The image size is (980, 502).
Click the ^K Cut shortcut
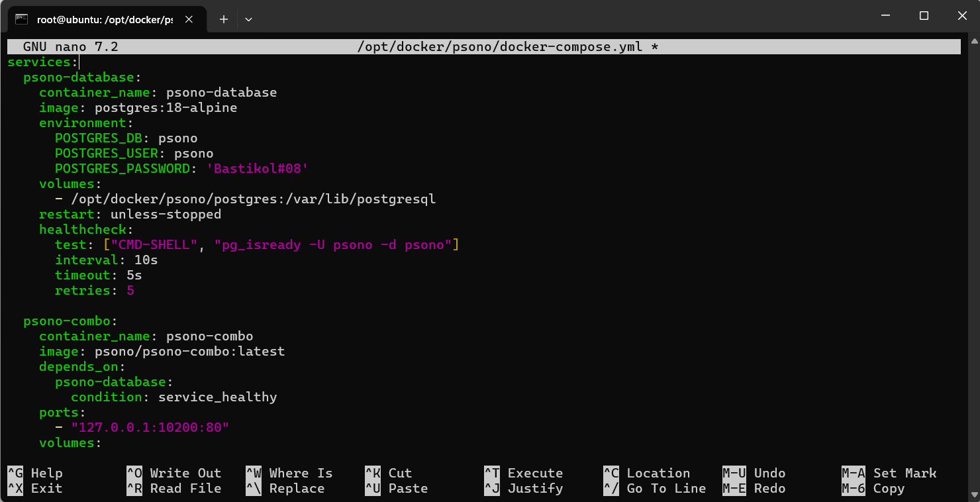[x=388, y=474]
